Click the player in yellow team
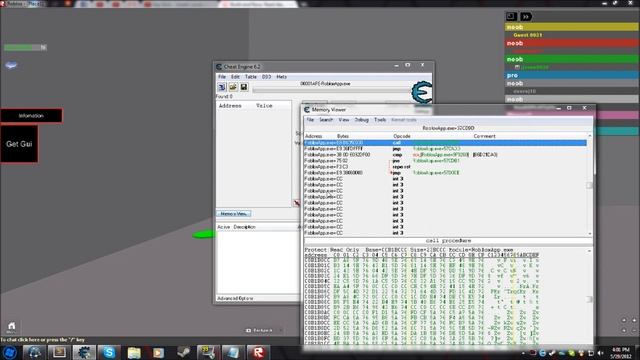Image resolution: width=640 pixels, height=360 pixels. (528, 35)
